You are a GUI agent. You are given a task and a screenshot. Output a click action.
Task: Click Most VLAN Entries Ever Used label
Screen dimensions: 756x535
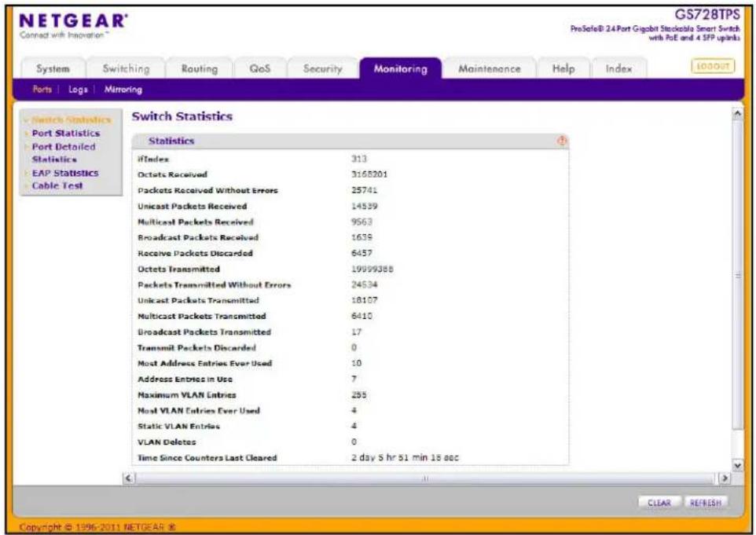click(x=199, y=411)
